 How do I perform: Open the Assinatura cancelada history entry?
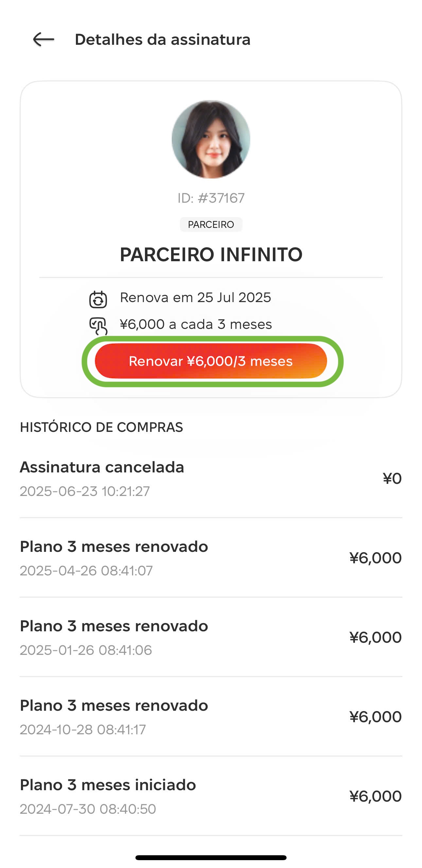click(211, 479)
